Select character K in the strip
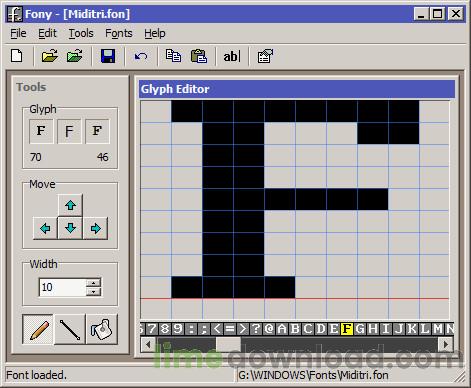This screenshot has height=388, width=471. [412, 329]
